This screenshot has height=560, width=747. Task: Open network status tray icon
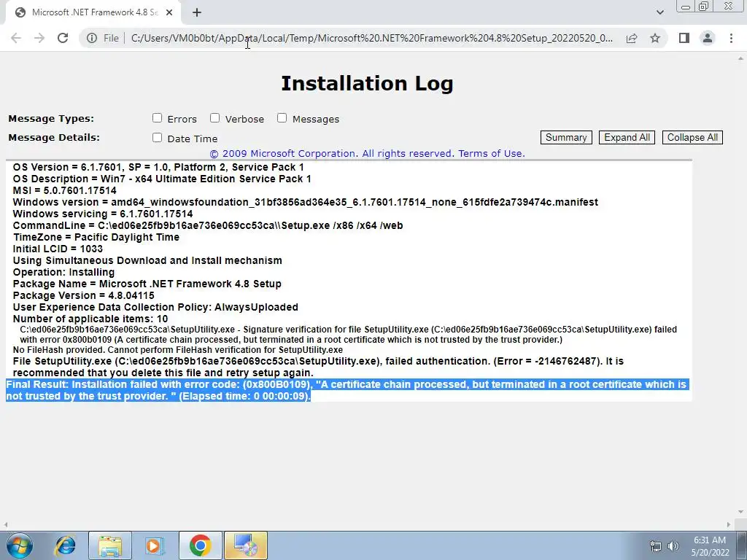point(656,546)
